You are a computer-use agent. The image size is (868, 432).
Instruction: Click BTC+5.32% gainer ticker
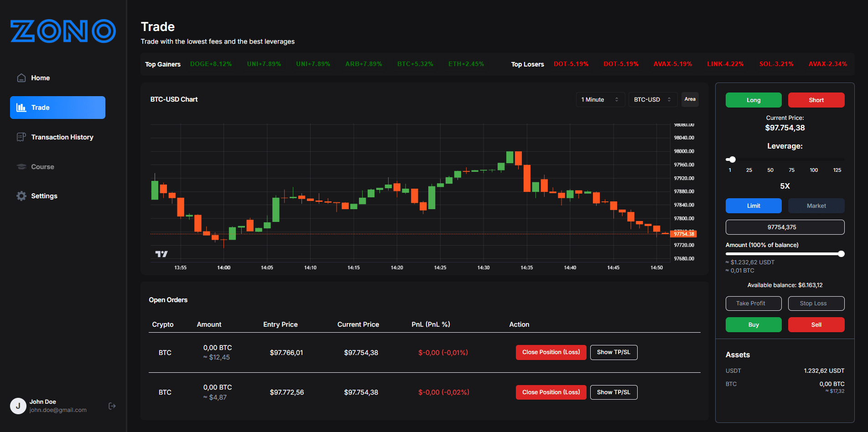point(415,64)
